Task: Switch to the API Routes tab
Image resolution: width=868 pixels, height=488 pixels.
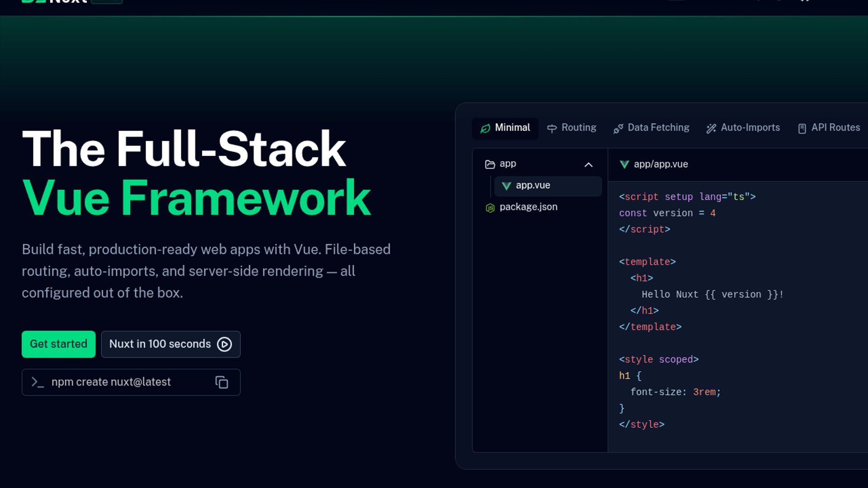Action: coord(829,128)
